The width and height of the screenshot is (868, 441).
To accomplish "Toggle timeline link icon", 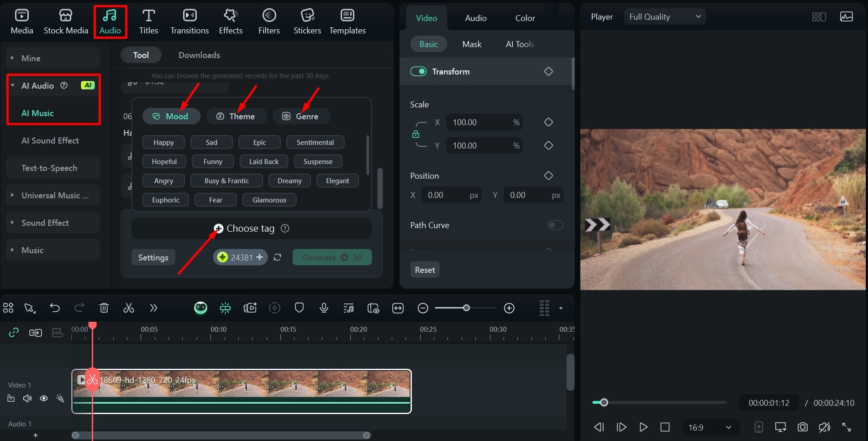I will [x=14, y=333].
